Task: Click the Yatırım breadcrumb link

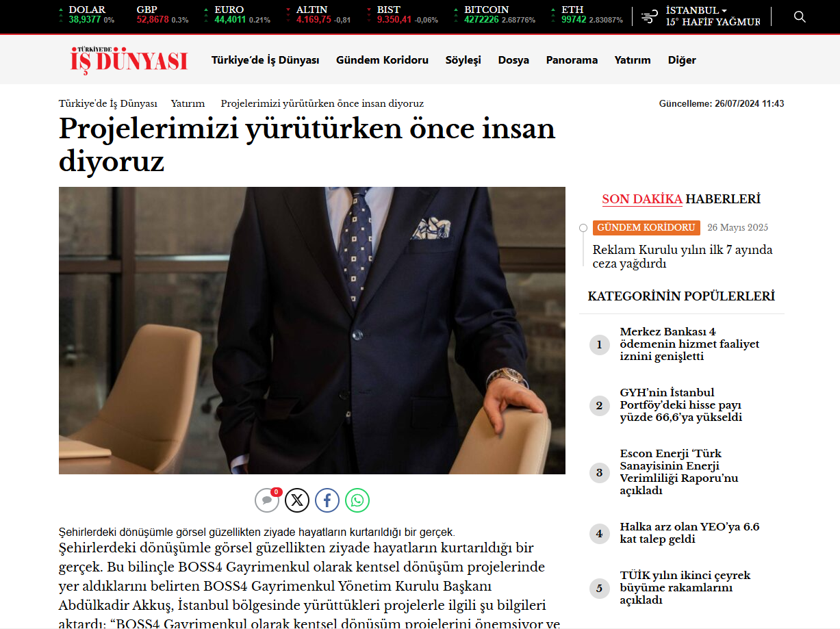Action: [188, 103]
